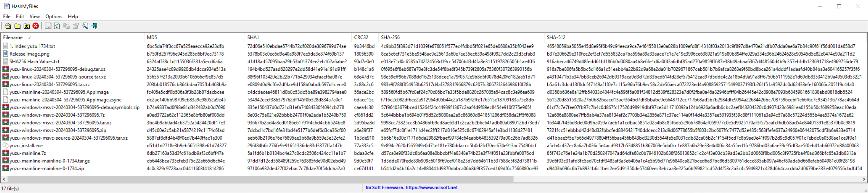Image resolution: width=868 pixels, height=193 pixels.
Task: Click MD5 value b750fd257f96e945d285d6bf9cc73178
Action: pos(185,53)
